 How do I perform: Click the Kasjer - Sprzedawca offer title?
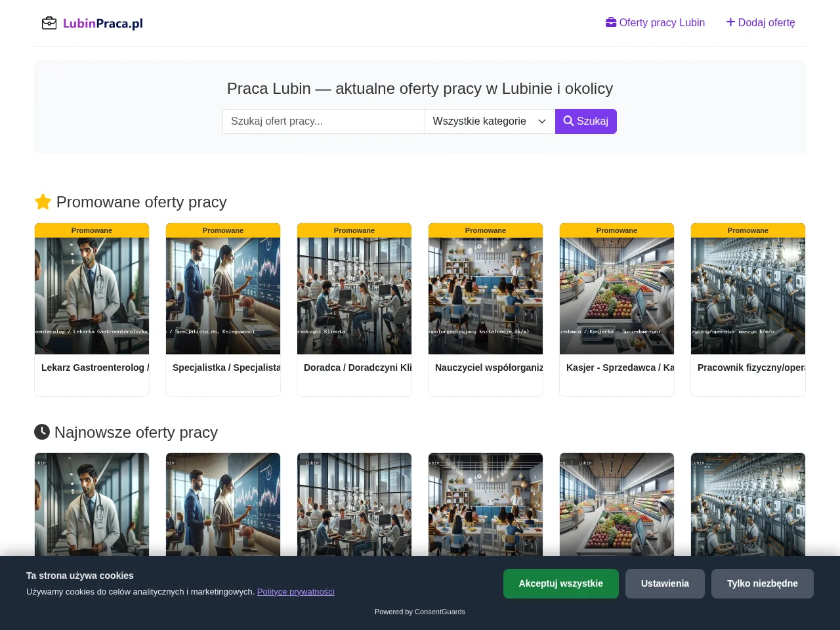tap(620, 367)
